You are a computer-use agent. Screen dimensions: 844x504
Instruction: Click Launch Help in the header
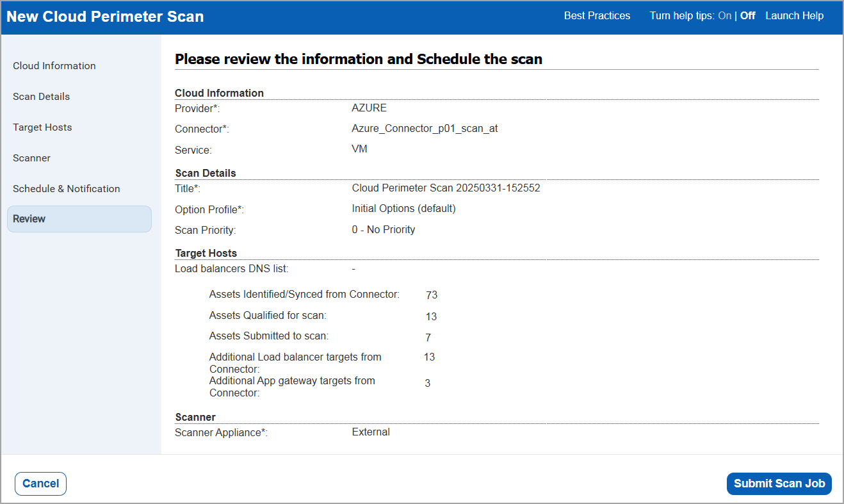[x=794, y=15]
